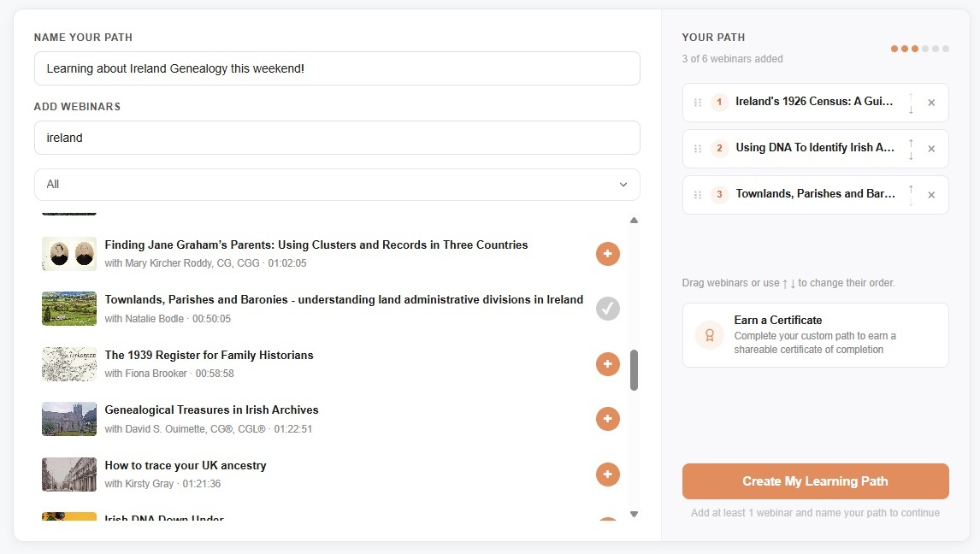Add Genealogical Treasures in Irish Archives webinar
The width and height of the screenshot is (980, 554).
click(x=607, y=419)
